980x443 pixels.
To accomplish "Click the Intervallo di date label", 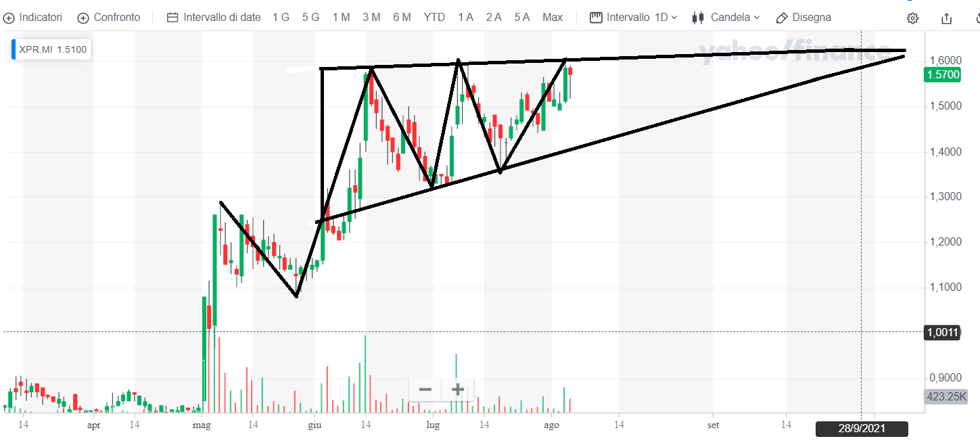I will coord(222,18).
